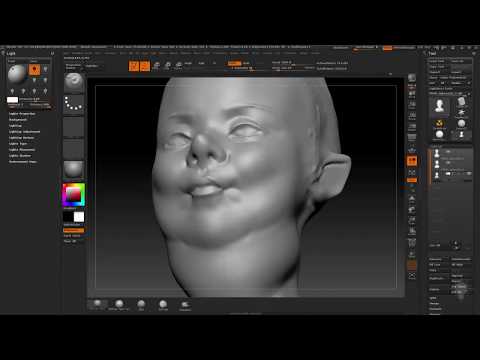This screenshot has width=480, height=360.
Task: Toggle the Mrgb button
Action: point(188,63)
